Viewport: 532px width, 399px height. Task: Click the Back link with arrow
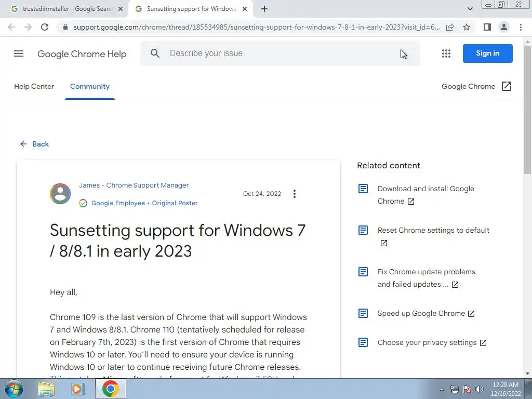tap(35, 144)
